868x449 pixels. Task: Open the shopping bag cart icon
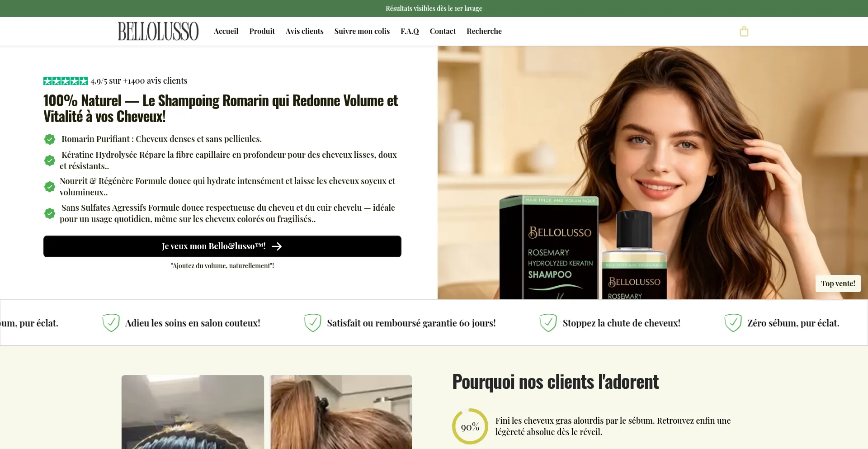pos(744,31)
